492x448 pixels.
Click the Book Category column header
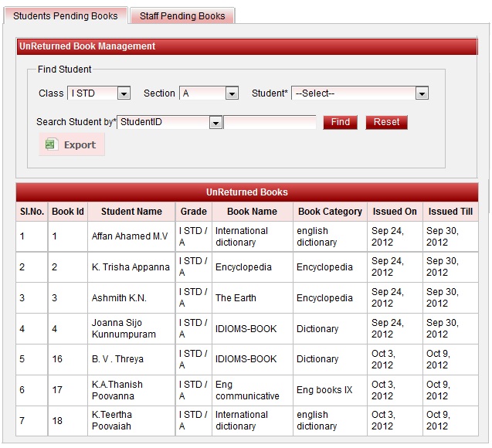point(330,212)
